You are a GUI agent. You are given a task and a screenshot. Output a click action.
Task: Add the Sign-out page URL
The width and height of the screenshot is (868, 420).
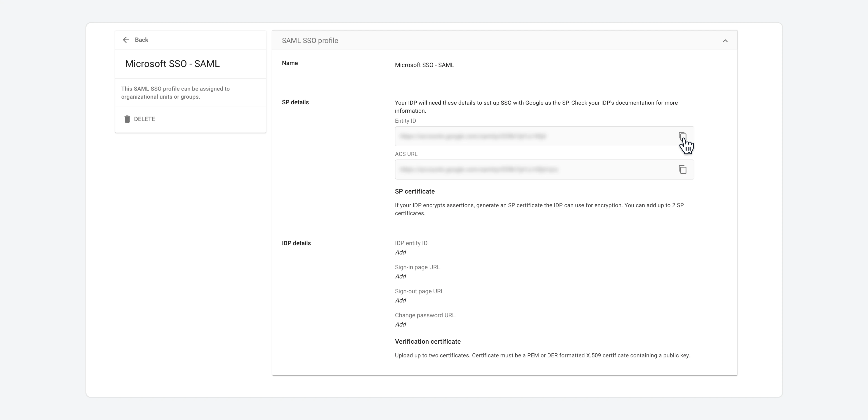click(x=400, y=301)
